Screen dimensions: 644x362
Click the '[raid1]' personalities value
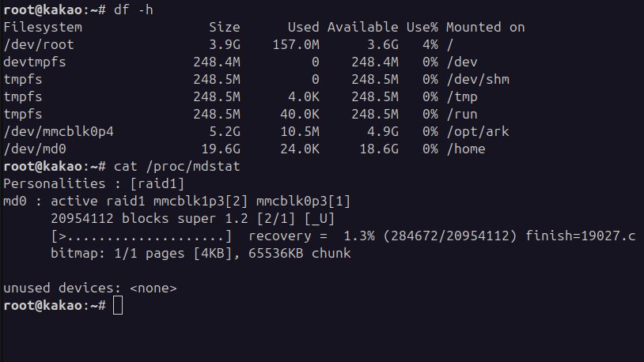tap(157, 184)
